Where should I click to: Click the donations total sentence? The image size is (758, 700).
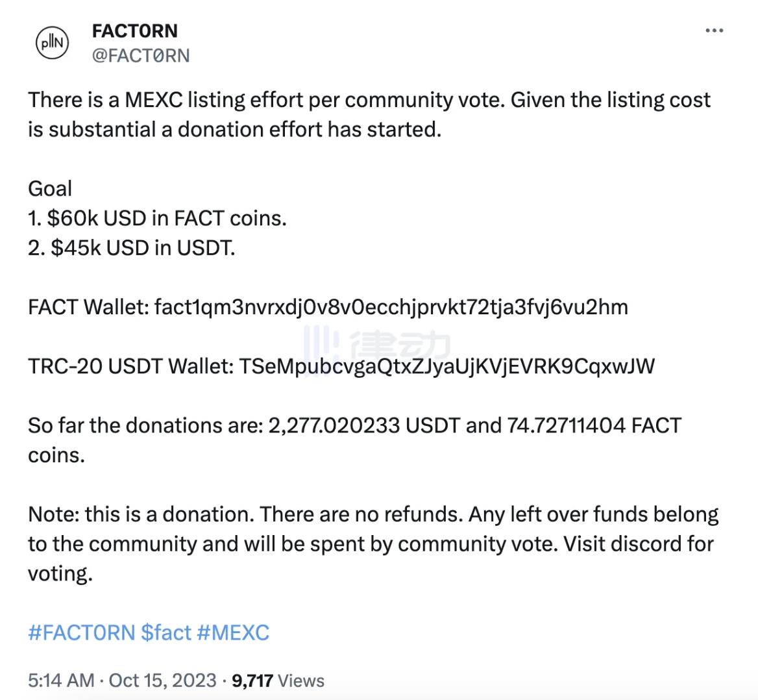(354, 440)
